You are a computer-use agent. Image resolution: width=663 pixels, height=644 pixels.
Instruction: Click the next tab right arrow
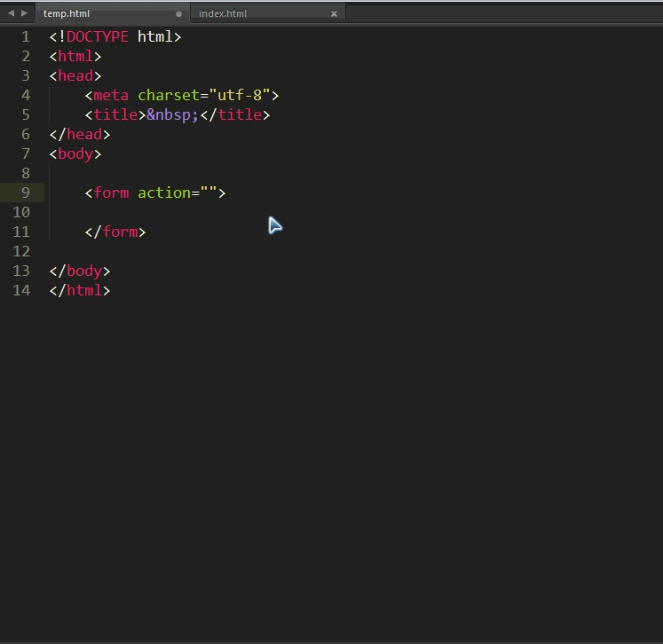[x=24, y=13]
